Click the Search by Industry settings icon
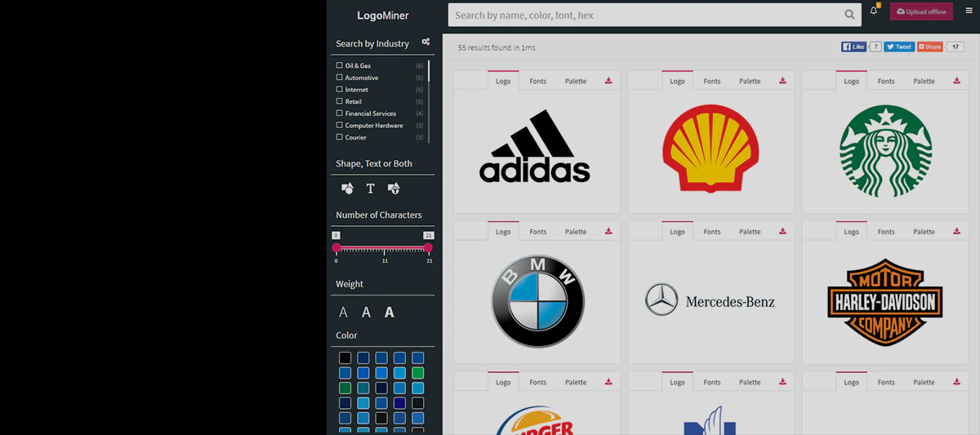Viewport: 980px width, 435px height. pyautogui.click(x=425, y=42)
